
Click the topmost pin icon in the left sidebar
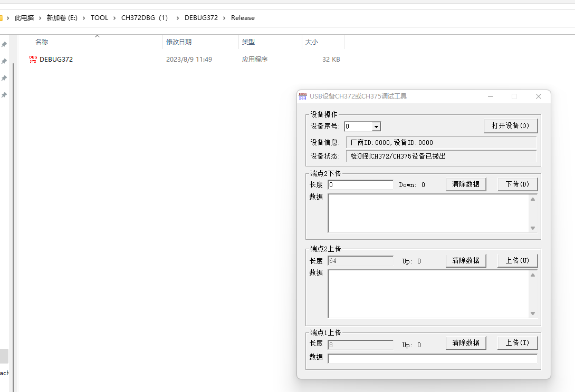4,44
